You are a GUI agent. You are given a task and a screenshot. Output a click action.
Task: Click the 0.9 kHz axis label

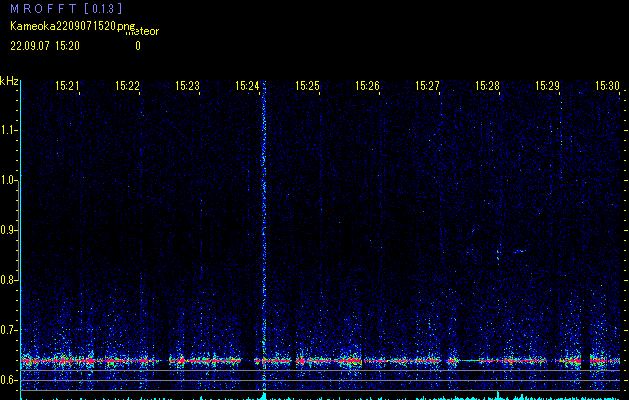pyautogui.click(x=8, y=230)
